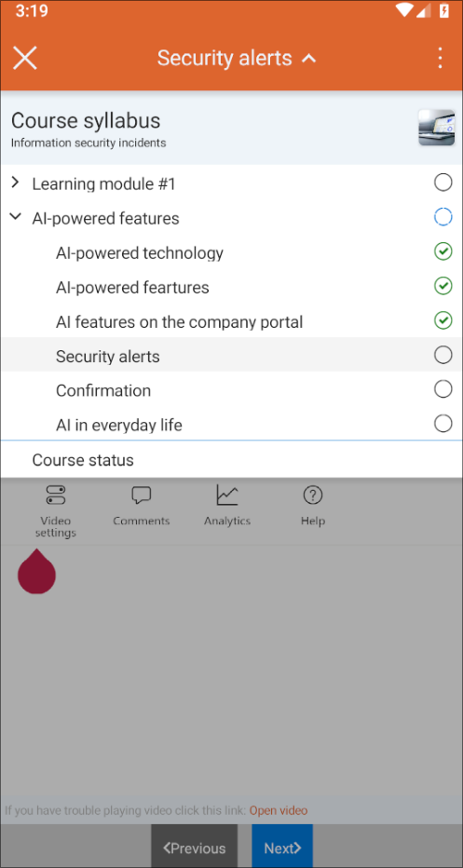The height and width of the screenshot is (868, 463).
Task: Open the Help question mark icon
Action: coord(313,495)
